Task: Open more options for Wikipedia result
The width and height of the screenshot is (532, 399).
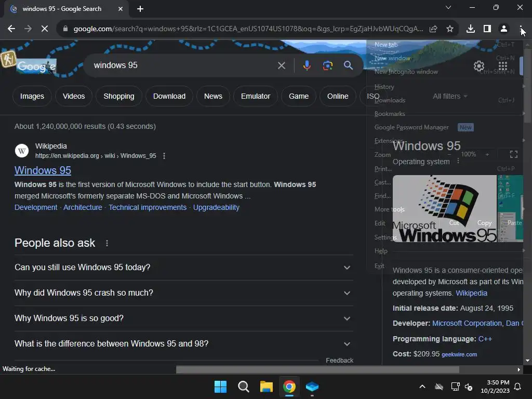Action: [x=164, y=156]
